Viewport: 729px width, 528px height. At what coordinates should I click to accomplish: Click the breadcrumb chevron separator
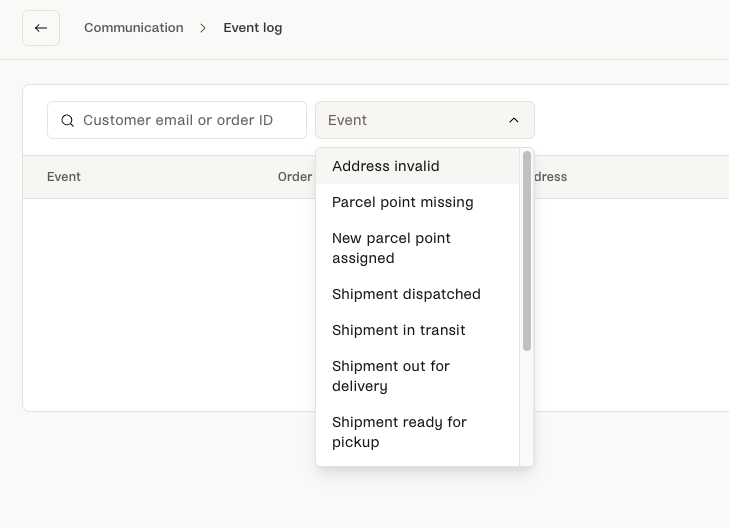203,28
